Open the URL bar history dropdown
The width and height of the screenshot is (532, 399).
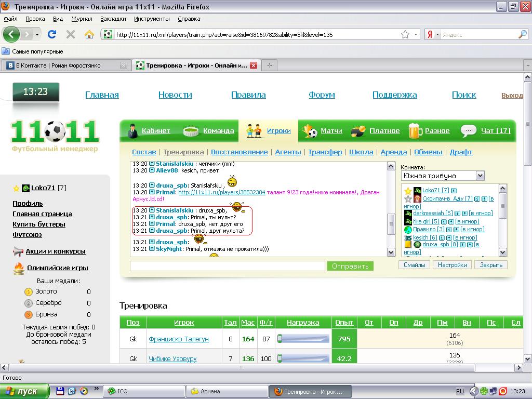point(416,35)
